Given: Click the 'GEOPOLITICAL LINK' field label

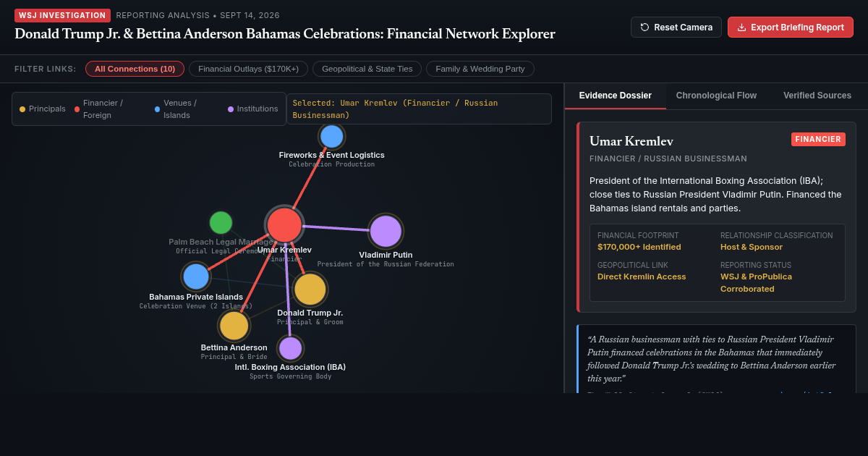Looking at the screenshot, I should (x=633, y=265).
